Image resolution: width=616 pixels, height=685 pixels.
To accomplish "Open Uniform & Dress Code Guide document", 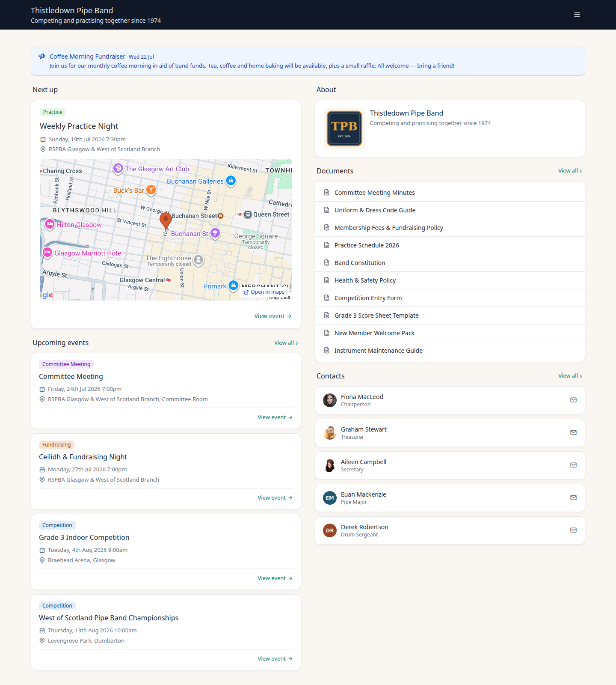I will click(450, 210).
